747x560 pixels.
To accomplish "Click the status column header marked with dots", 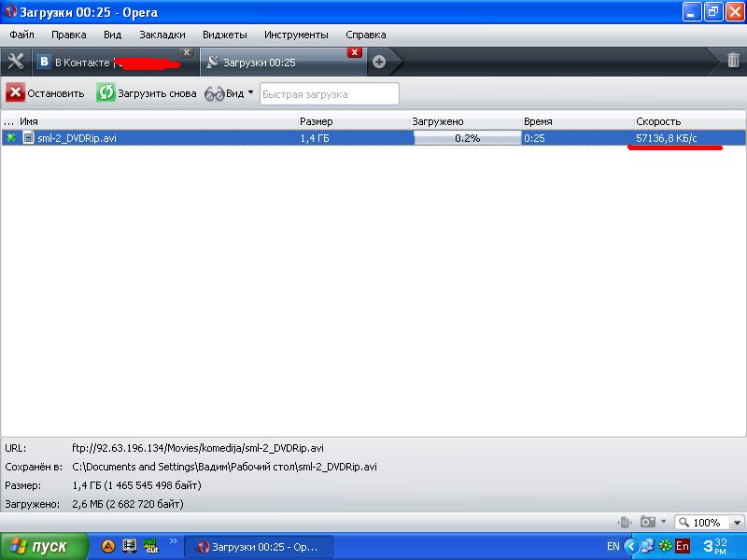I will tap(8, 121).
